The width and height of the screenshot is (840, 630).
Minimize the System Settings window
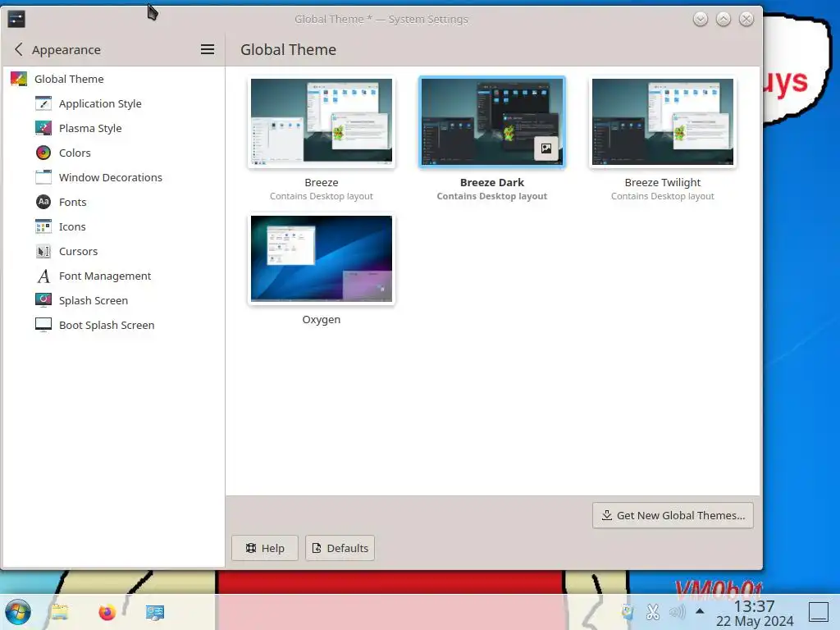click(701, 20)
